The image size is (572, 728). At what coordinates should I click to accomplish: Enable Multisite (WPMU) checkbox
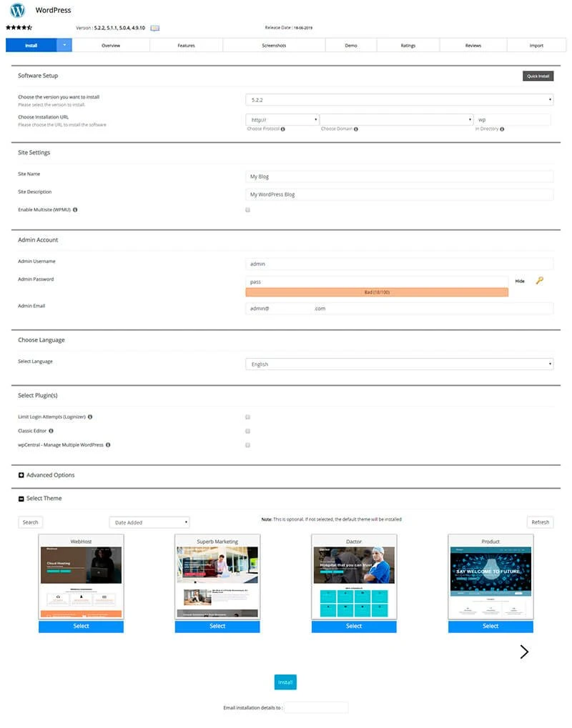[x=247, y=210]
